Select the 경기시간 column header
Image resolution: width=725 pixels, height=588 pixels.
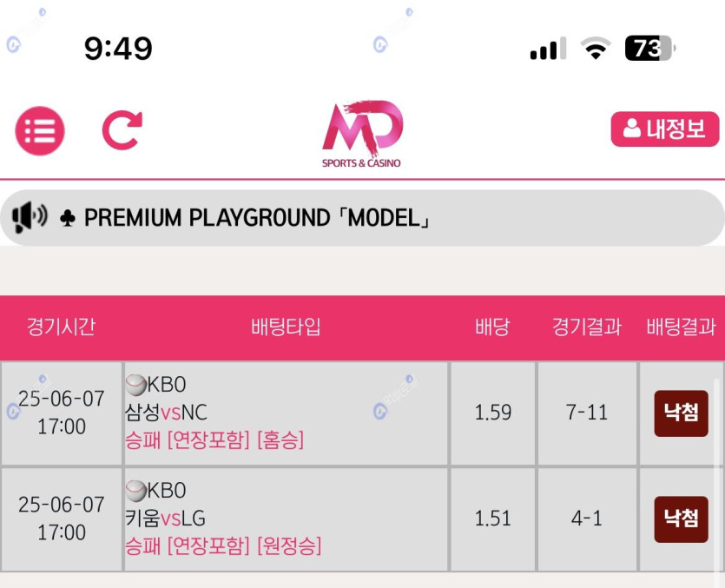(61, 327)
